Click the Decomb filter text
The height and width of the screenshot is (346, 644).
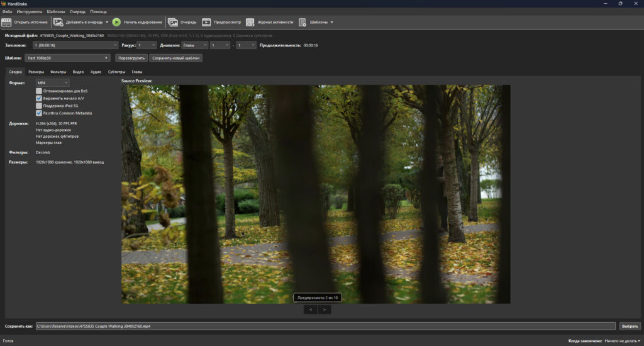coord(43,152)
